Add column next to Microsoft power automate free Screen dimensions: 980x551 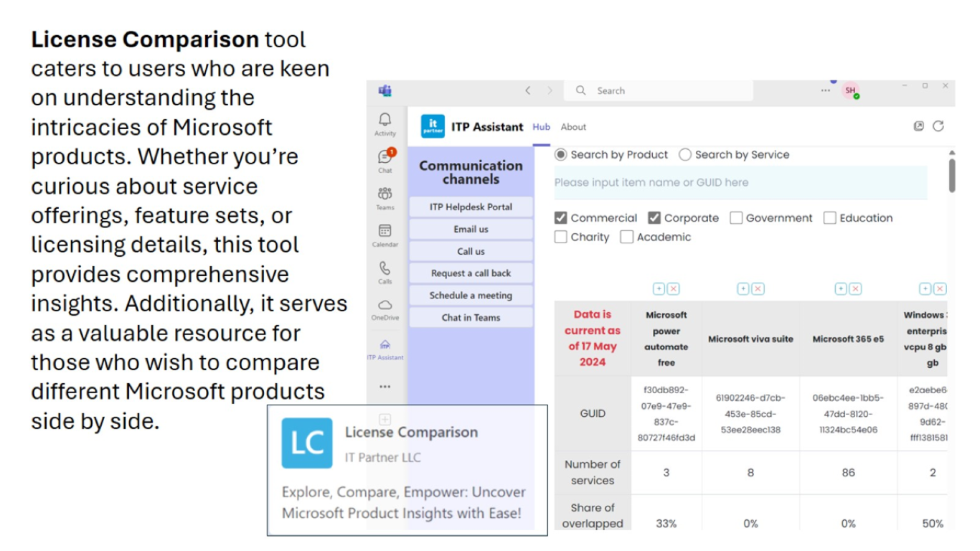[659, 288]
